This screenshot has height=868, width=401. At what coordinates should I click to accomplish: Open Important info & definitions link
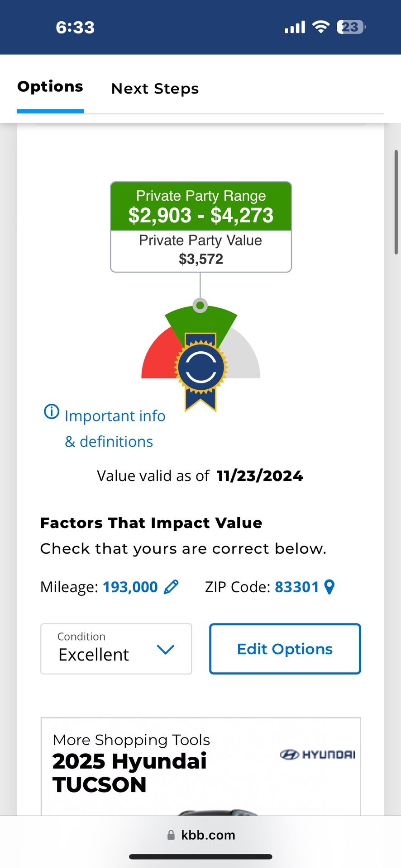click(115, 428)
